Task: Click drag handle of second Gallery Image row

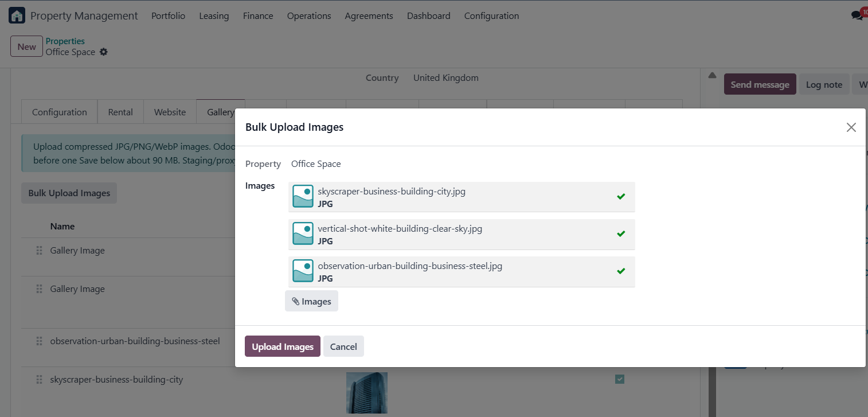Action: click(x=40, y=289)
